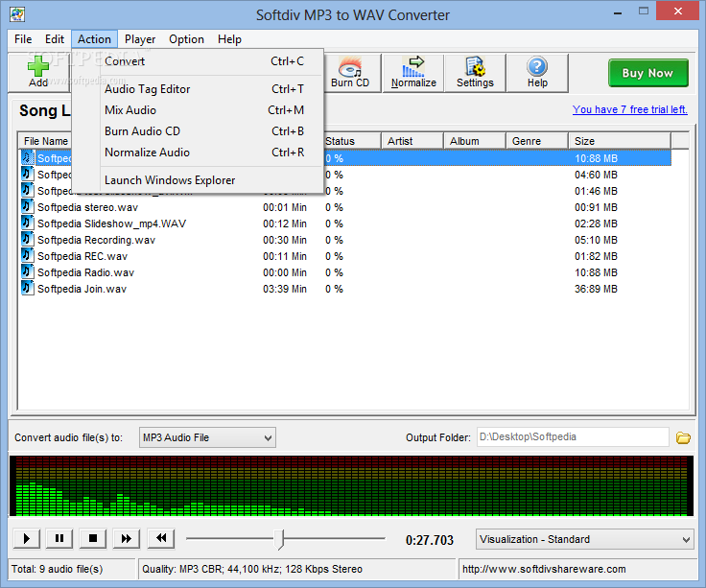Click the music icon of Softpedia Recording.wav
706x588 pixels.
click(x=27, y=239)
